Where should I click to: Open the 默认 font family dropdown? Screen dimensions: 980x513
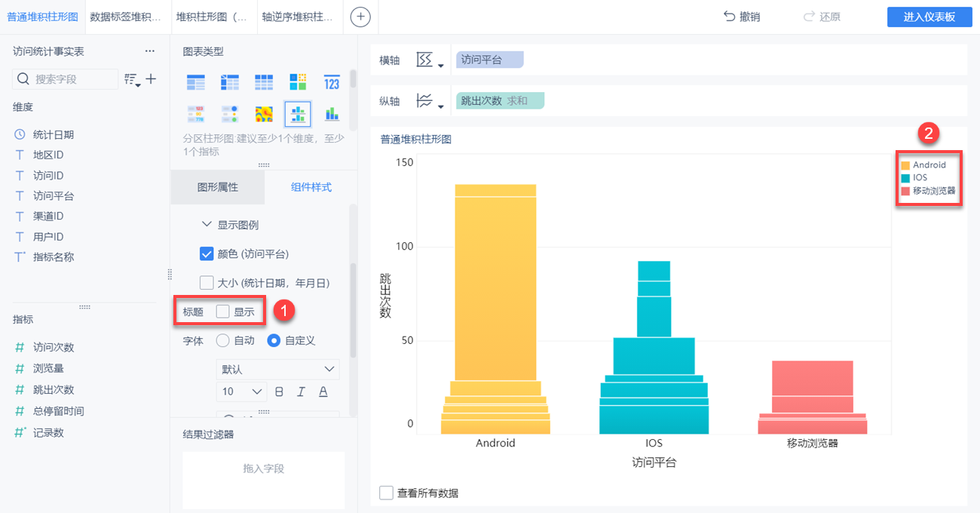click(x=277, y=369)
